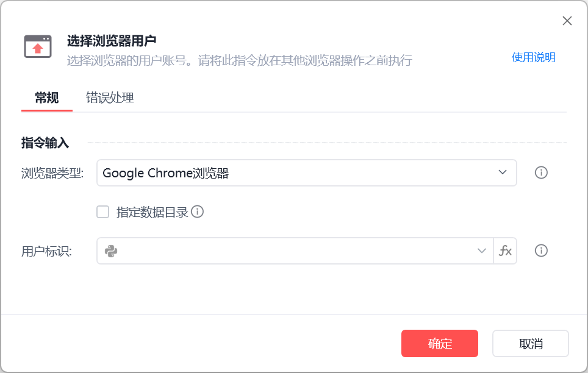This screenshot has height=373, width=588.
Task: Expand the 用户标识 dropdown arrow
Action: 481,250
